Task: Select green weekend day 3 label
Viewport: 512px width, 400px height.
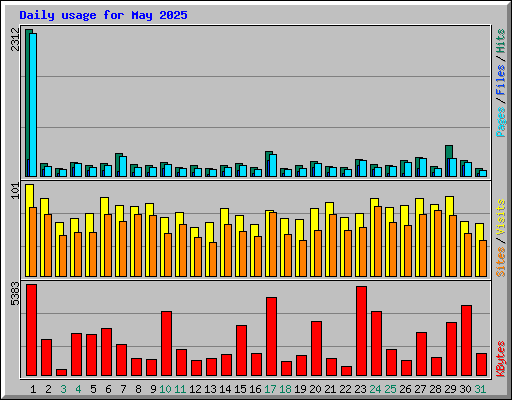Action: [x=63, y=389]
